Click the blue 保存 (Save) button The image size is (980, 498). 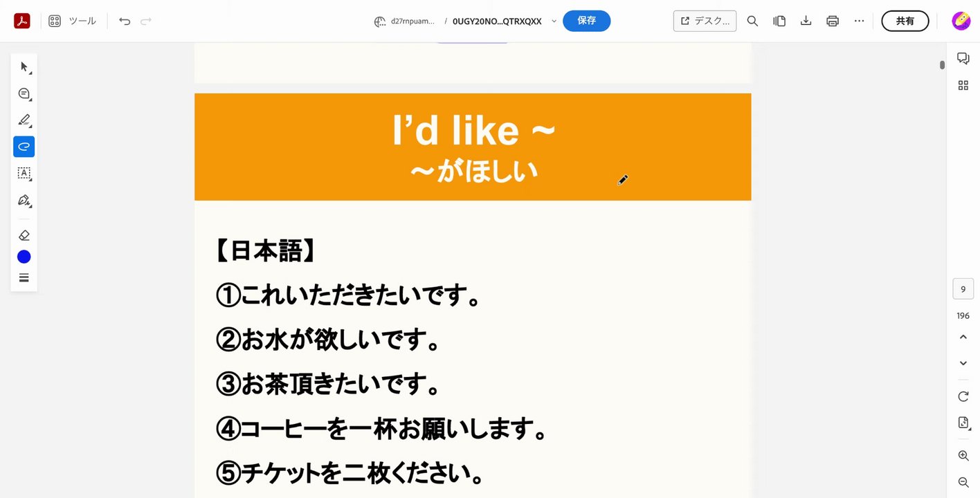(586, 21)
